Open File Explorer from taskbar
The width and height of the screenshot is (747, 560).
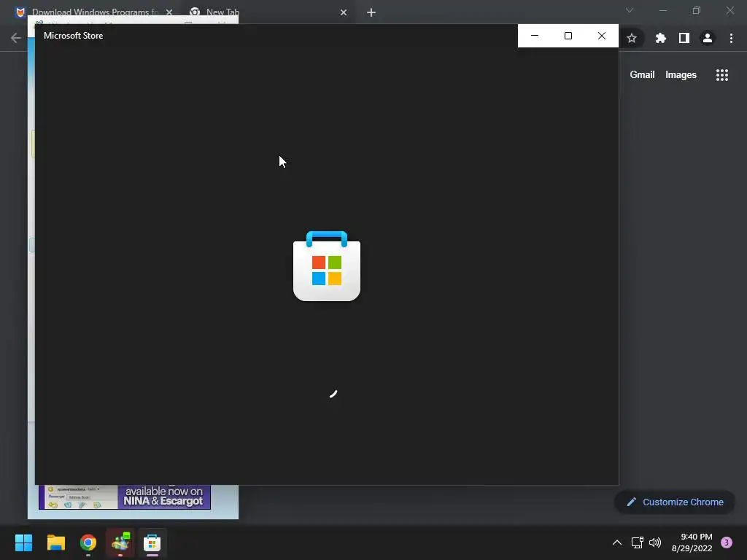55,542
